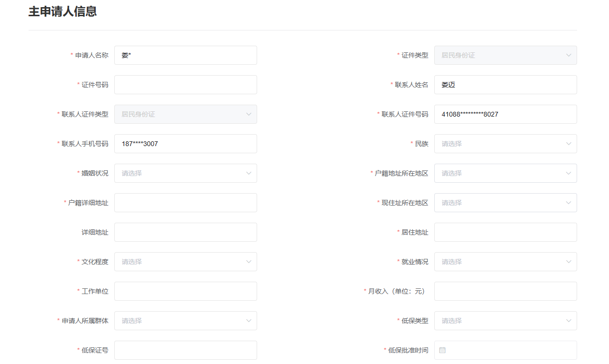The height and width of the screenshot is (364, 609).
Task: Click the 民族 field label
Action: point(421,144)
